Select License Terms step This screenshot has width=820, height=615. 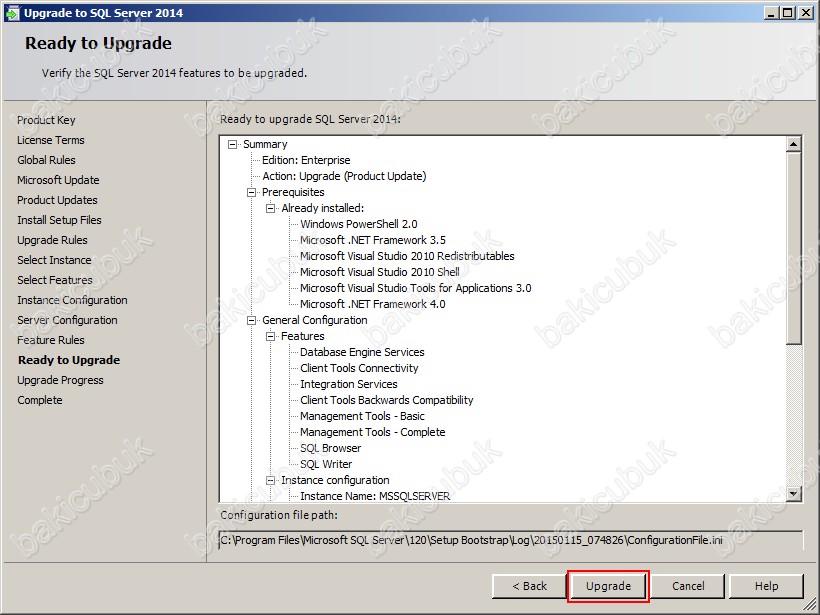pyautogui.click(x=51, y=140)
